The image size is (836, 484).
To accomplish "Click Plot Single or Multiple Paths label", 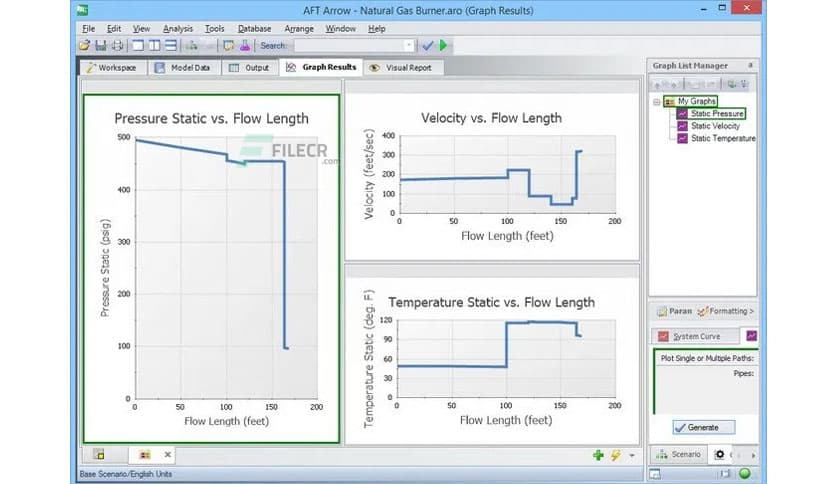I will [707, 358].
